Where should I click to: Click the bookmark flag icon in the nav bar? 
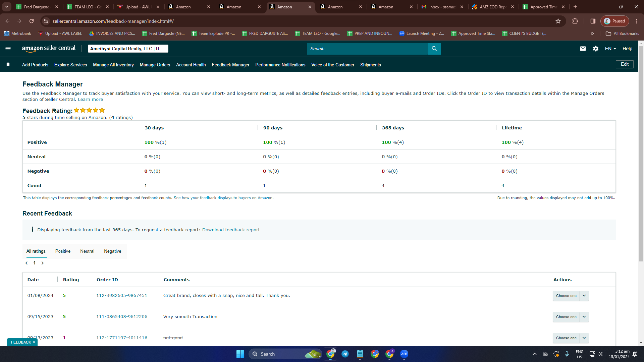click(8, 64)
